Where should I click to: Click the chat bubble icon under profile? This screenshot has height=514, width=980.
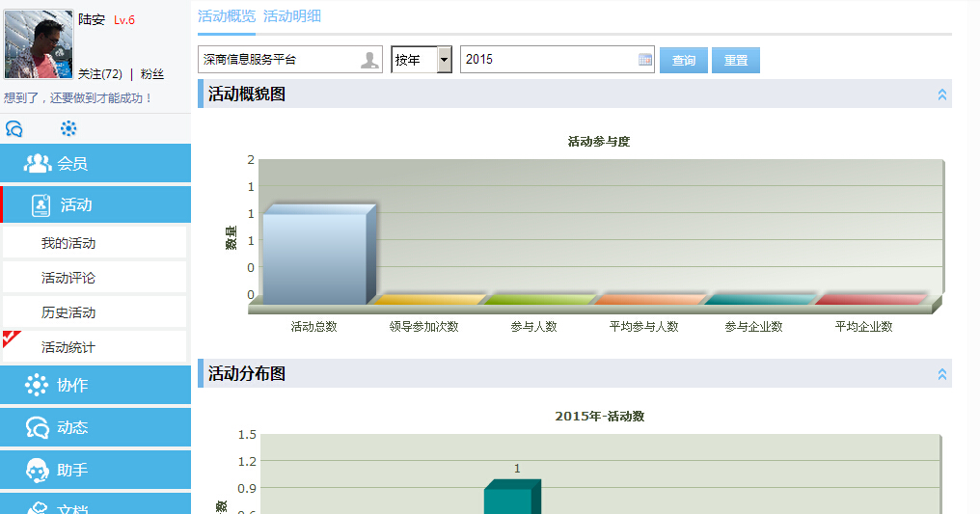(x=14, y=129)
